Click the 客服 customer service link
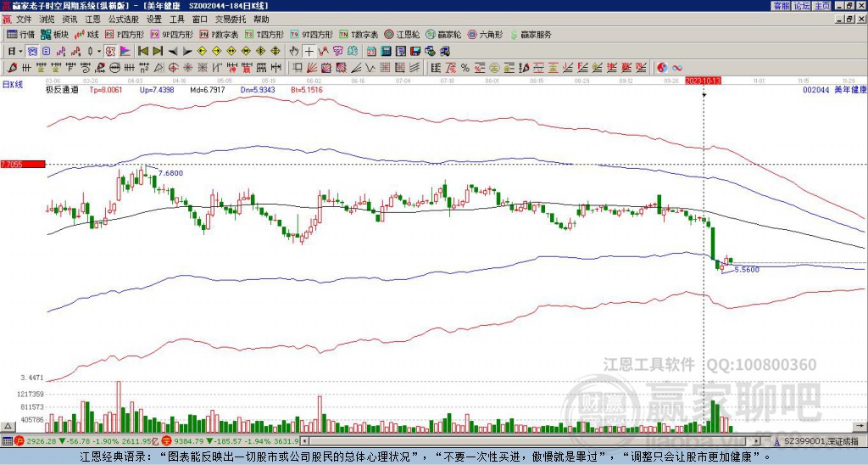 [x=781, y=6]
